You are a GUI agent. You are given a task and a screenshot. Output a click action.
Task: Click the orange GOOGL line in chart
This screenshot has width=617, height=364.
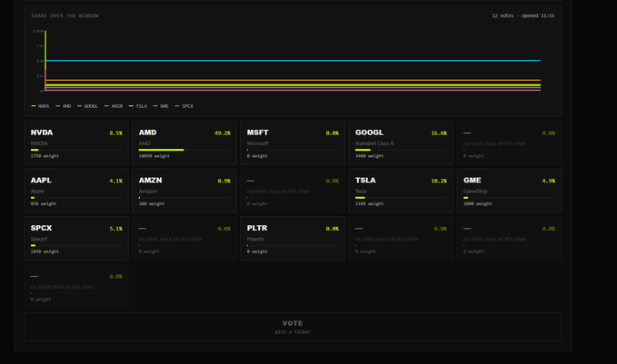[x=293, y=80]
